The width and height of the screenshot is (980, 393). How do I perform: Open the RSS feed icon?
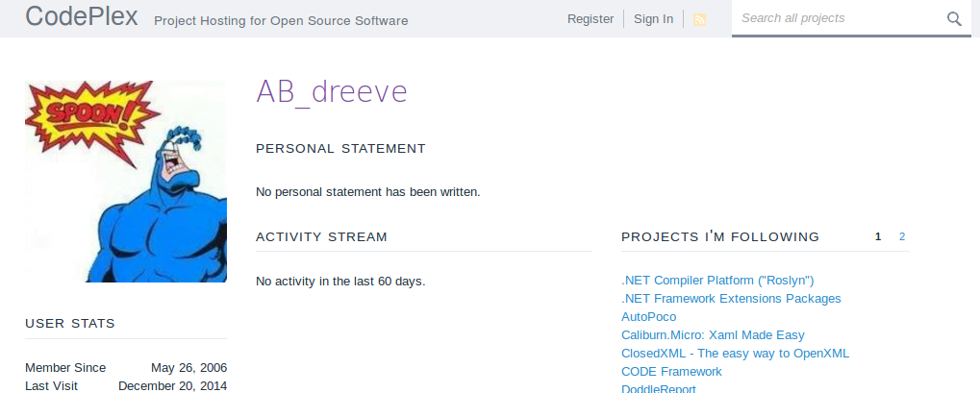[x=699, y=20]
